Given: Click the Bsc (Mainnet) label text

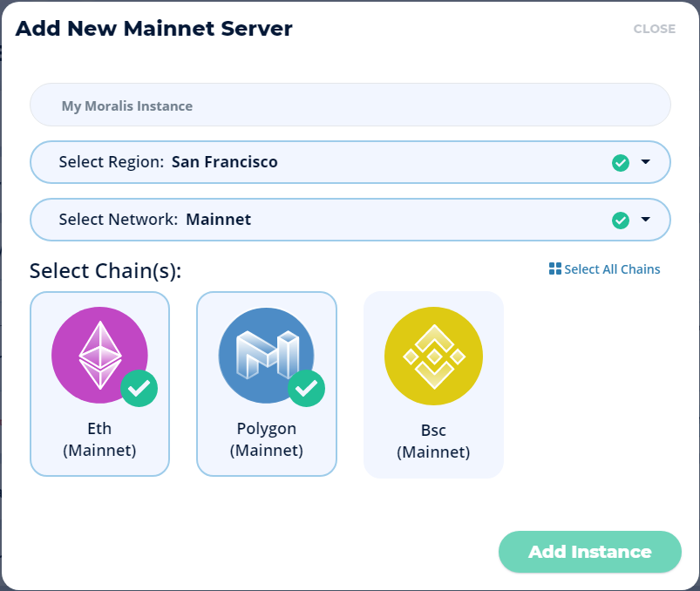Looking at the screenshot, I should [x=433, y=441].
